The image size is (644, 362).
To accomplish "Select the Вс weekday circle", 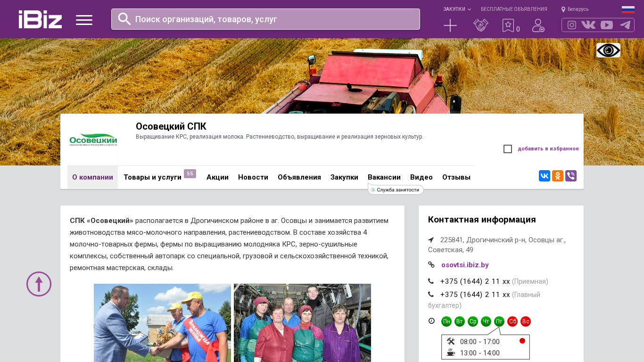I will click(x=526, y=321).
